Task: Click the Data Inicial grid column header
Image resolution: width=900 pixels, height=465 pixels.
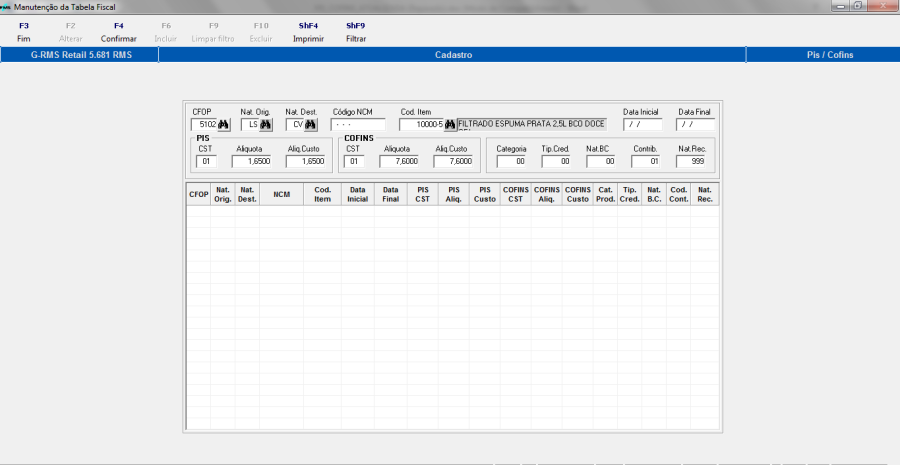Action: pyautogui.click(x=358, y=195)
